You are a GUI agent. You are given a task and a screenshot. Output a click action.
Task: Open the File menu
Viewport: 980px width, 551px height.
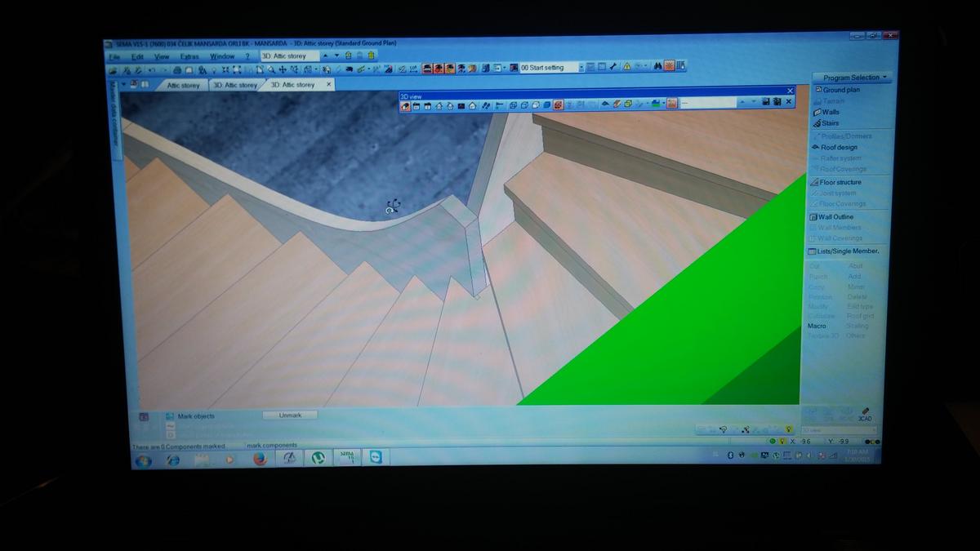pos(114,56)
